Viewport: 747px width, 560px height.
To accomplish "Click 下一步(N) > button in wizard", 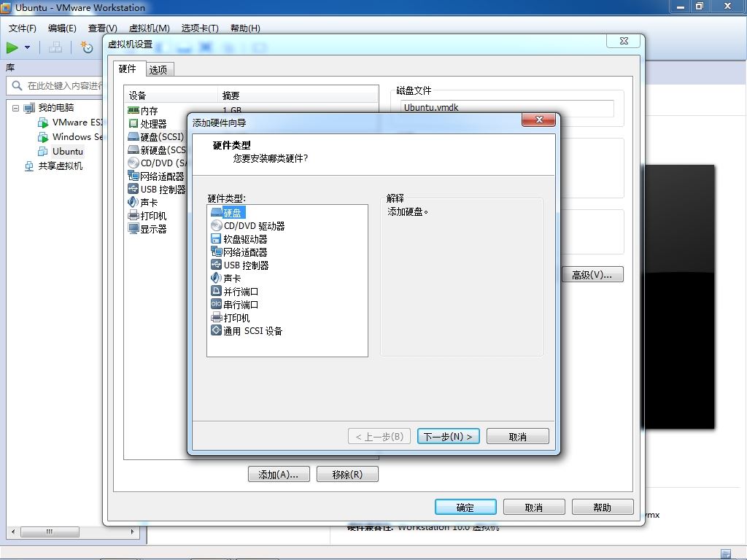I will pos(449,436).
